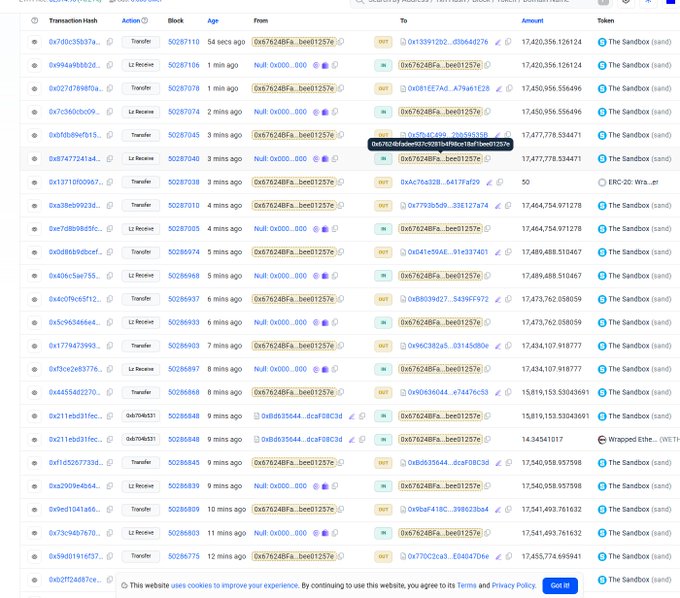Click the Lz Receive badge in block 50286897 row

[141, 369]
